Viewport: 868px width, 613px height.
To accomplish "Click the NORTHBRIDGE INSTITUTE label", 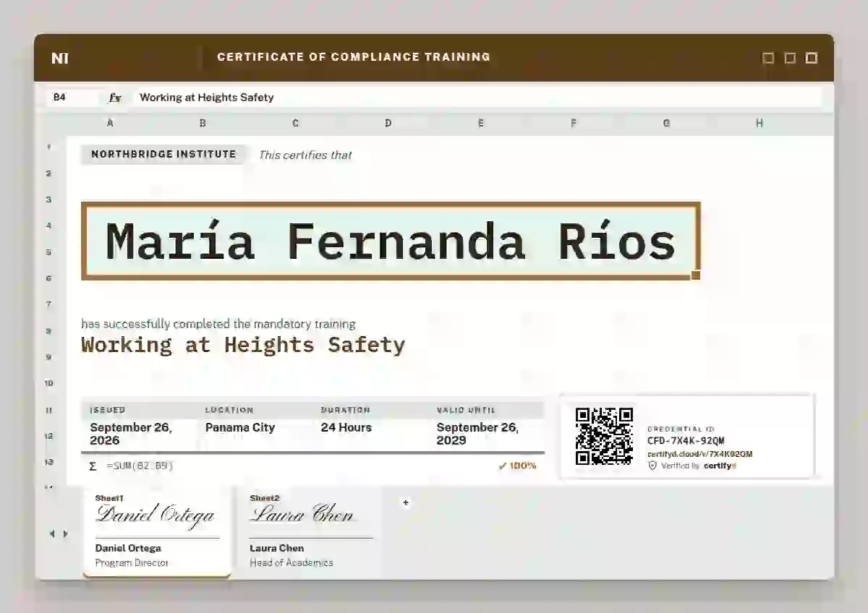I will pos(163,155).
